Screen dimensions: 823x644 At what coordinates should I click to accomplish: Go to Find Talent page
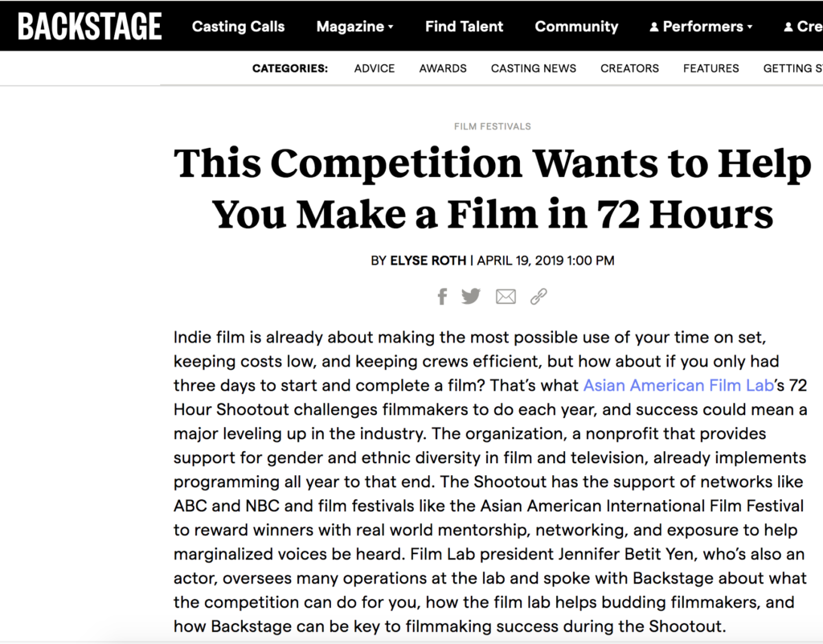464,27
